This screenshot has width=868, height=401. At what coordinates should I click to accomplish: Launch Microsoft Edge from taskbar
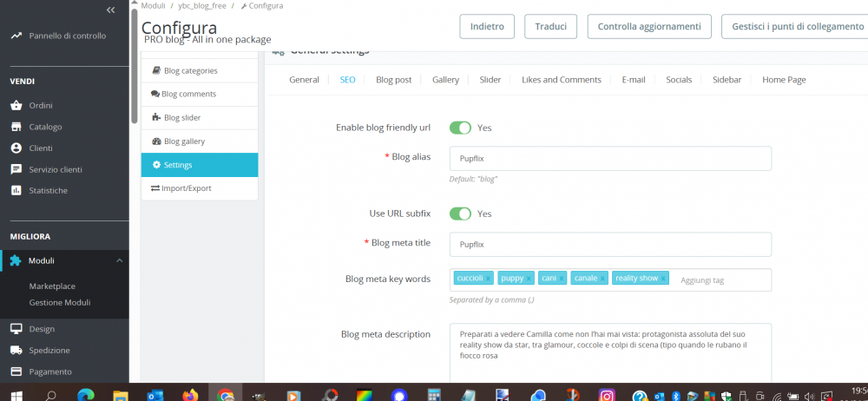click(86, 395)
